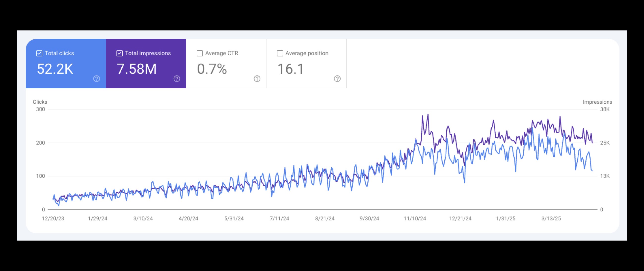
Task: Select the 0.7% average CTR value
Action: coord(212,69)
